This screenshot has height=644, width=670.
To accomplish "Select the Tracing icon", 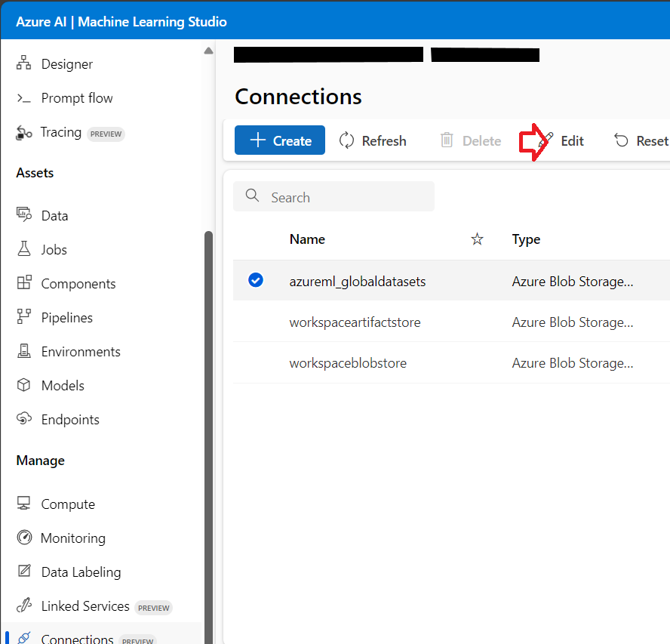I will tap(24, 133).
